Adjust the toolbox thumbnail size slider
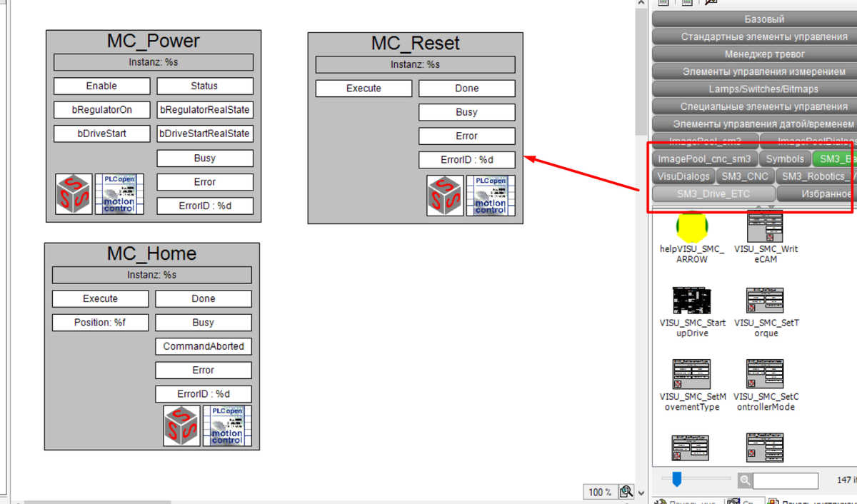 (x=677, y=480)
